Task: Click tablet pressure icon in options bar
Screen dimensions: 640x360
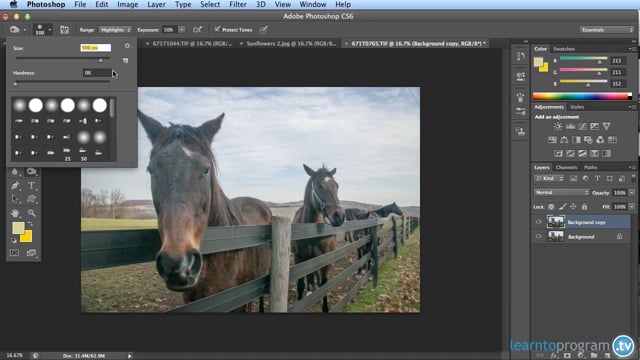Action: 264,29
